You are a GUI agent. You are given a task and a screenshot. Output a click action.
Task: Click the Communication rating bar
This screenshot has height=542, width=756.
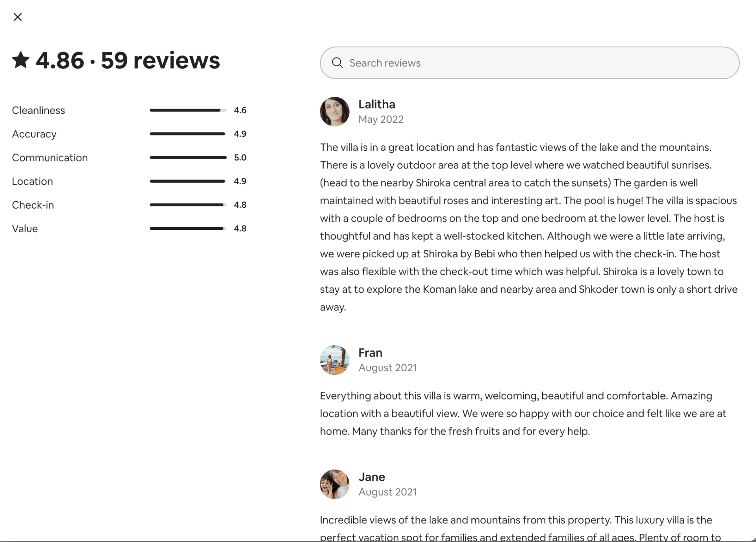tap(188, 157)
